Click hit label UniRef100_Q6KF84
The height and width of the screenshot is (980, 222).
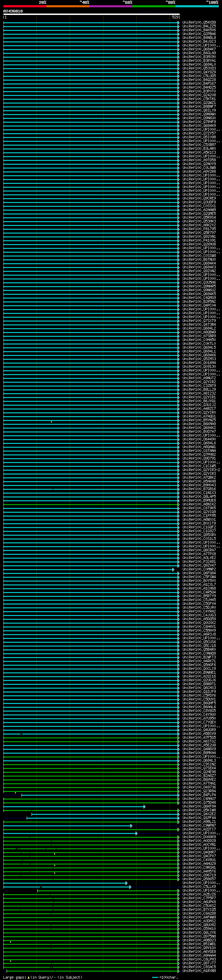[x=199, y=807]
